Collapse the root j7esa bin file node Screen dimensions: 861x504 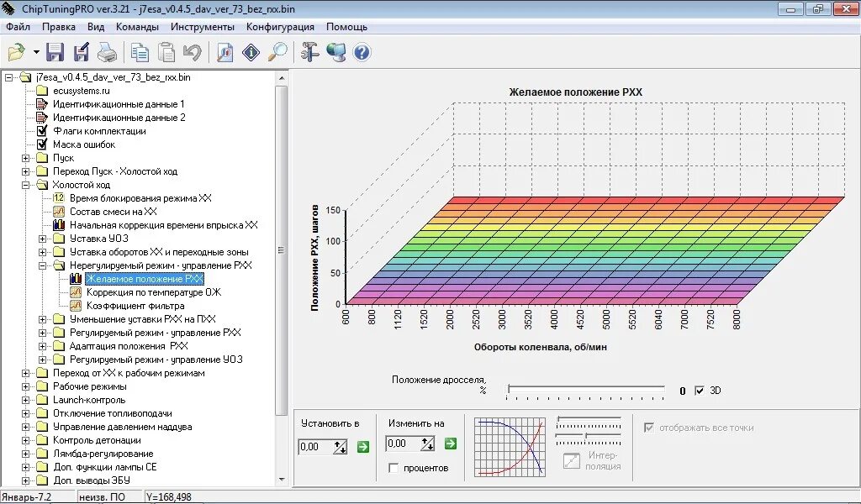[x=8, y=78]
